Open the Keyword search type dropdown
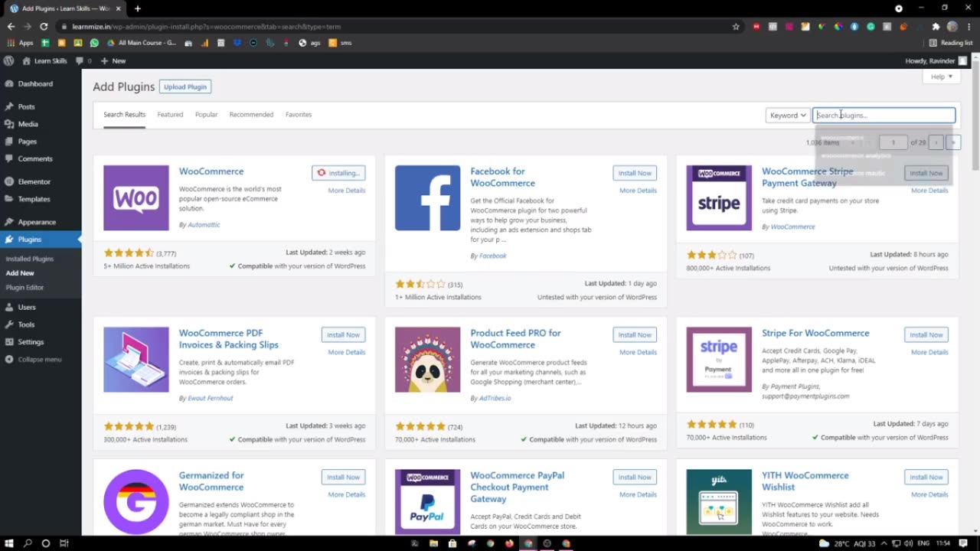The image size is (980, 551). tap(787, 115)
